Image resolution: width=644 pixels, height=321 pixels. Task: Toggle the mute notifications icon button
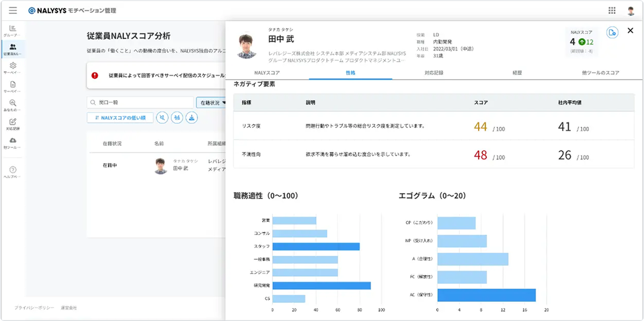tap(162, 117)
